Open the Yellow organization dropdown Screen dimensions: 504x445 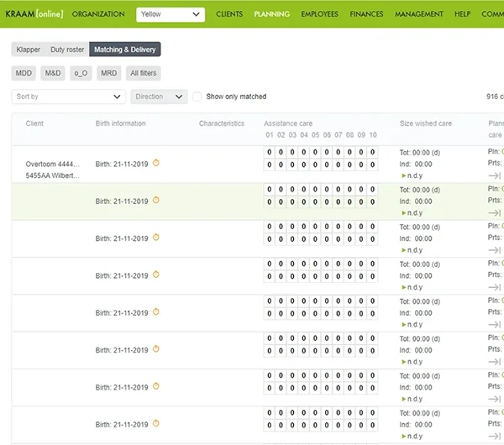[x=171, y=14]
